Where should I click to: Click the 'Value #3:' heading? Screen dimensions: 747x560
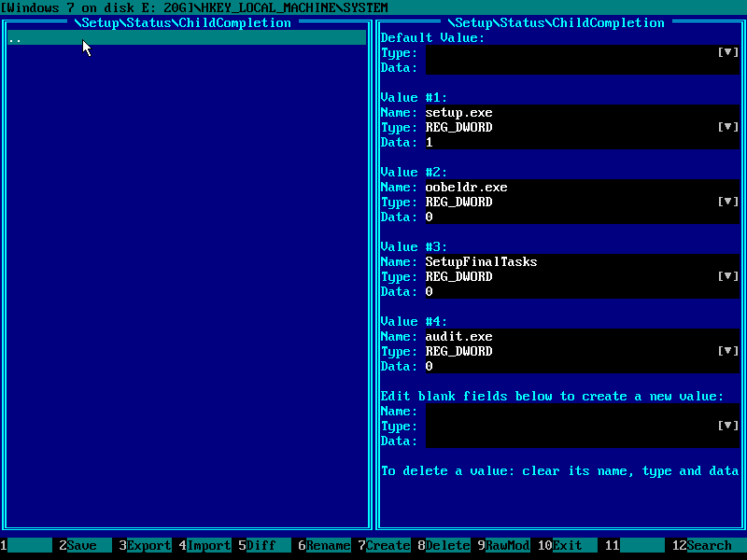pyautogui.click(x=414, y=246)
